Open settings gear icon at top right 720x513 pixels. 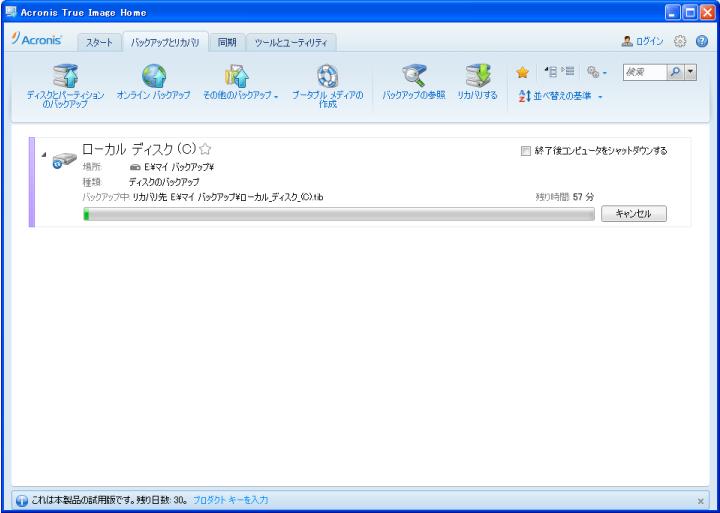680,41
